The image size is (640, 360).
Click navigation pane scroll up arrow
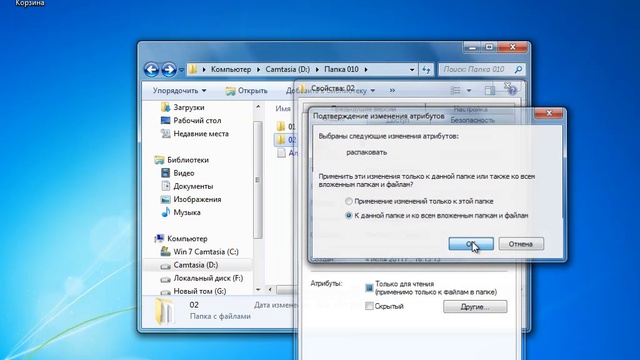click(x=258, y=107)
